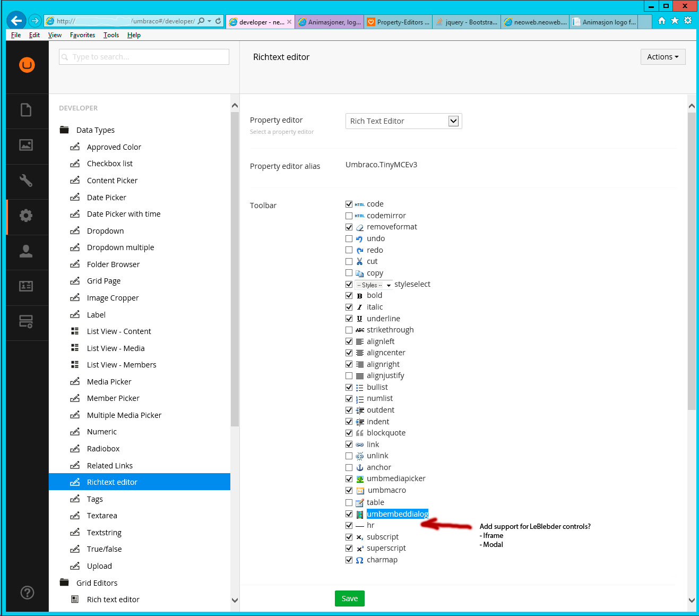Open the Help menu
The width and height of the screenshot is (699, 616).
(x=134, y=35)
